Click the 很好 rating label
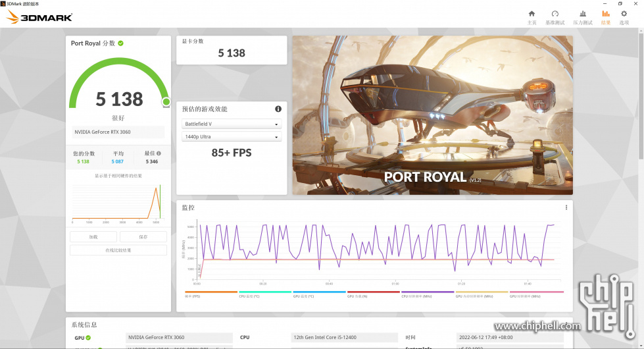Screen dimensions: 644x349 118,118
